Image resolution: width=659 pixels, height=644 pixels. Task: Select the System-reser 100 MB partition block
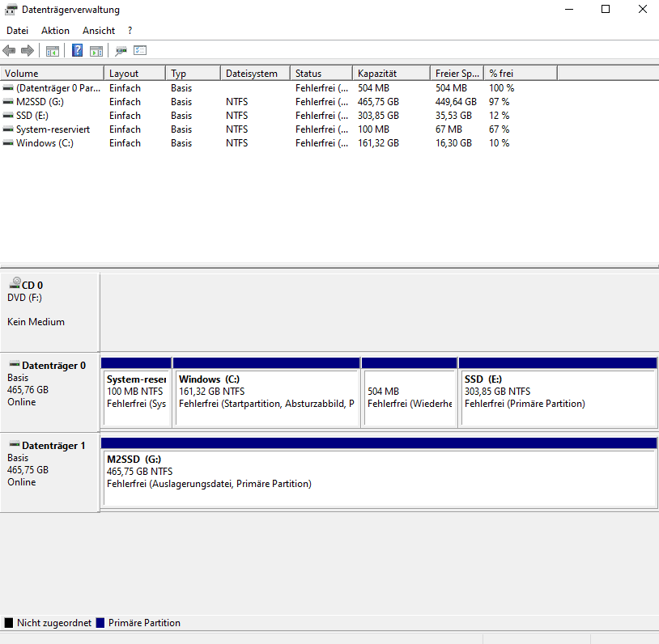[136, 392]
